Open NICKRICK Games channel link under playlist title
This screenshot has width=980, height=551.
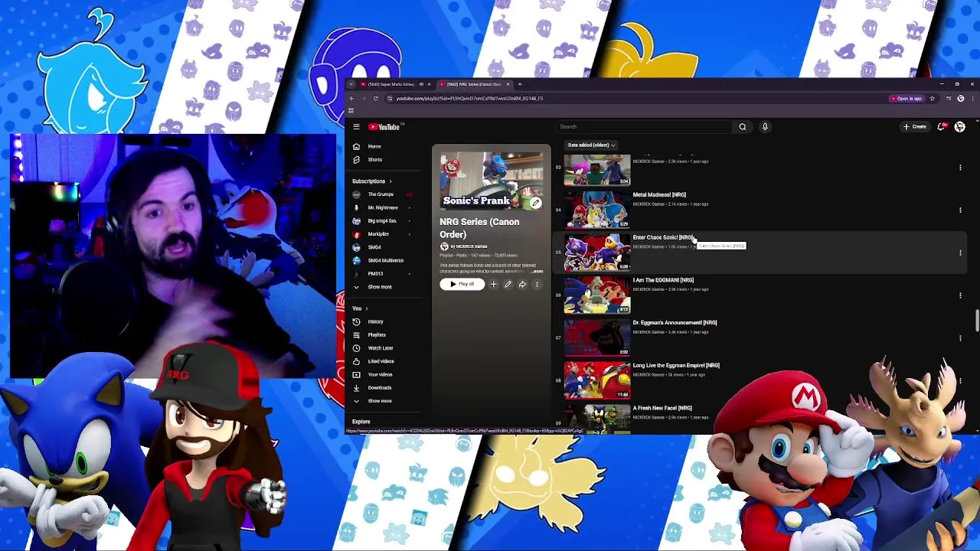coord(470,246)
